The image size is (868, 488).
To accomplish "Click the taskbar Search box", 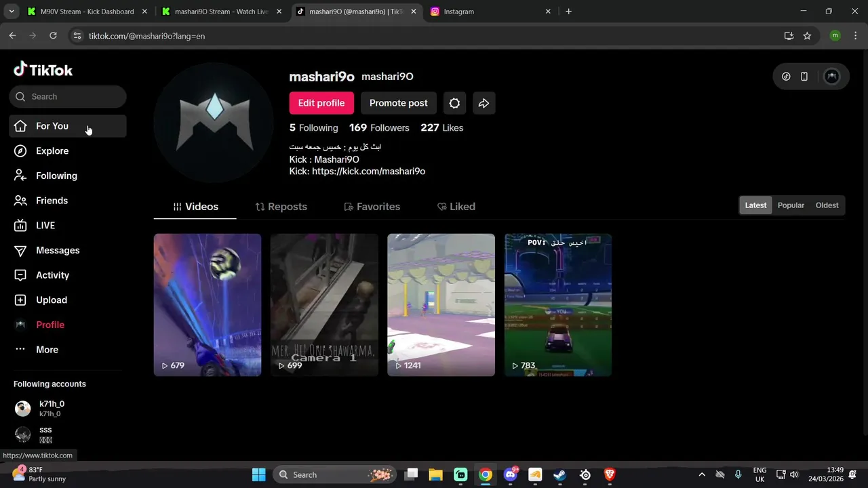I will [x=335, y=475].
